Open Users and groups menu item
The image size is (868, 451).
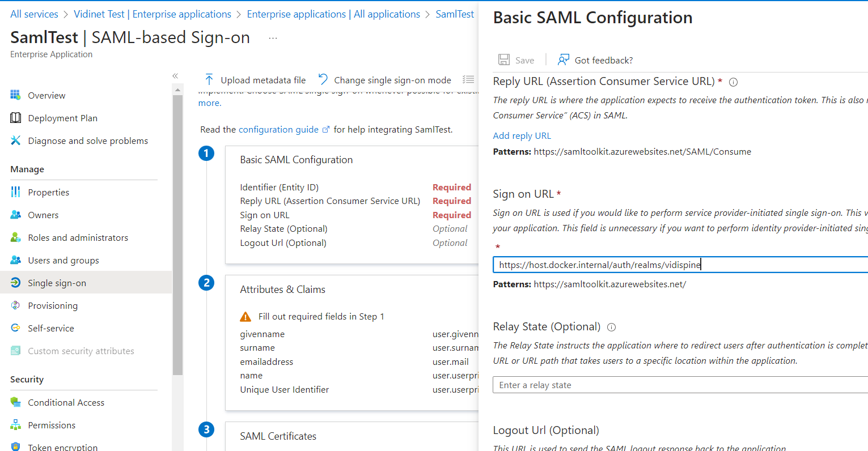pyautogui.click(x=63, y=260)
